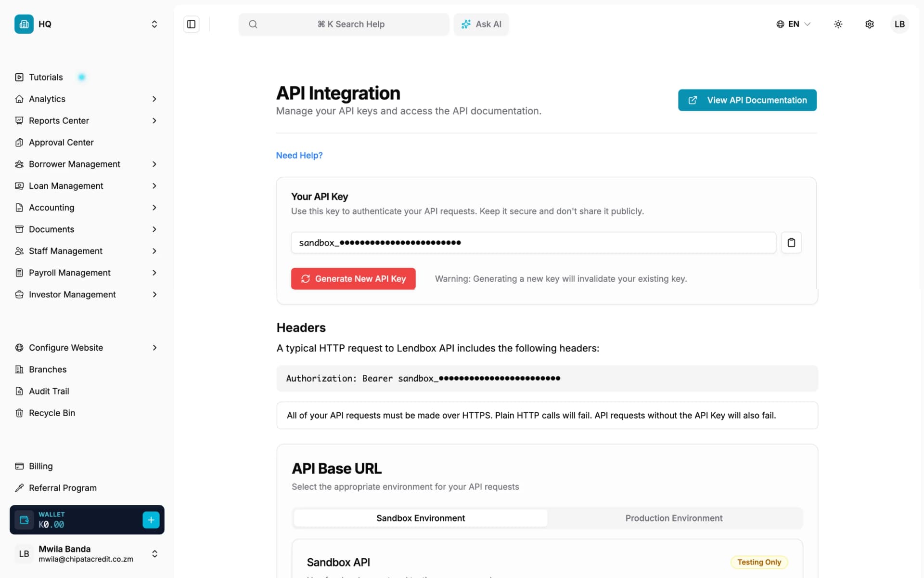
Task: Click the Billing card icon
Action: (x=19, y=466)
